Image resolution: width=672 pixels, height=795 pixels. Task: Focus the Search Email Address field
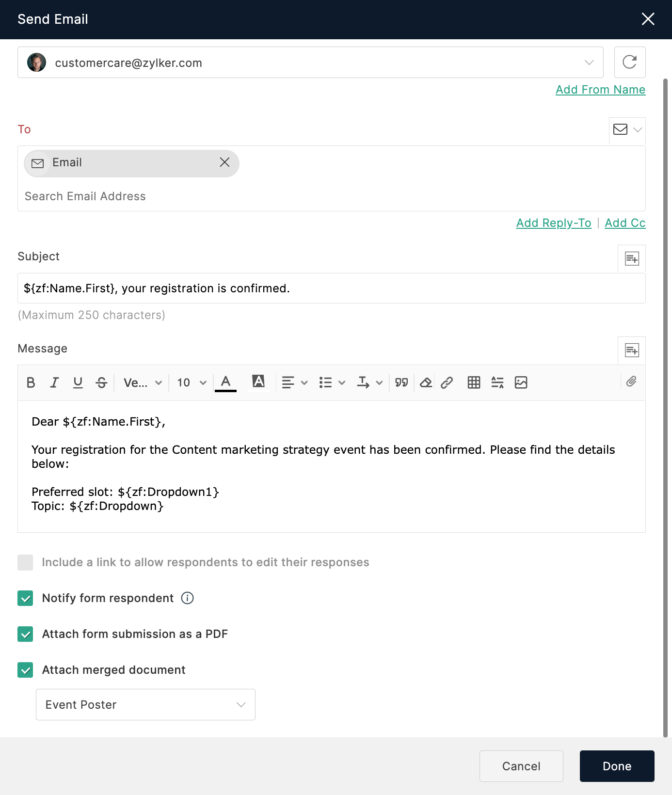coord(332,196)
